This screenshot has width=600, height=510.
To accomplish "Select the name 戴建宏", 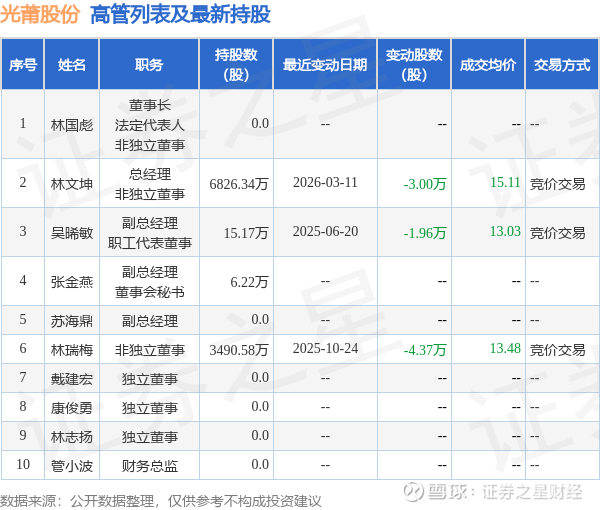I will coord(72,379).
